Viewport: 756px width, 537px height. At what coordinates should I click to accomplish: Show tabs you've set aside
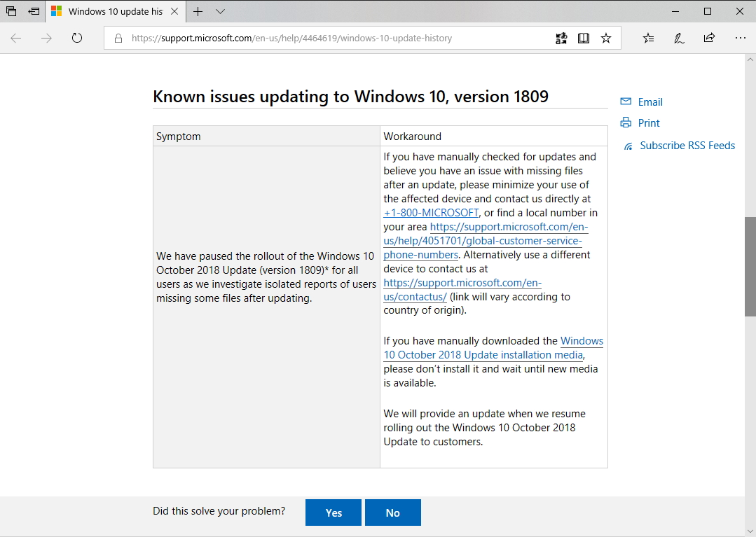pos(11,11)
